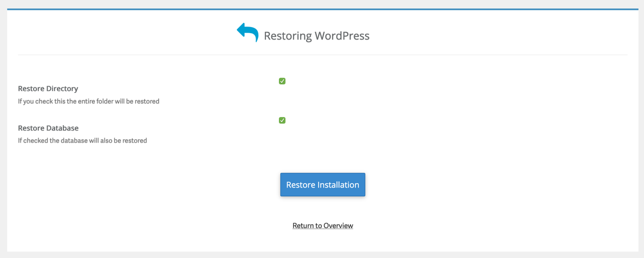This screenshot has height=258, width=644.
Task: Click the divider line under the heading
Action: pos(322,55)
